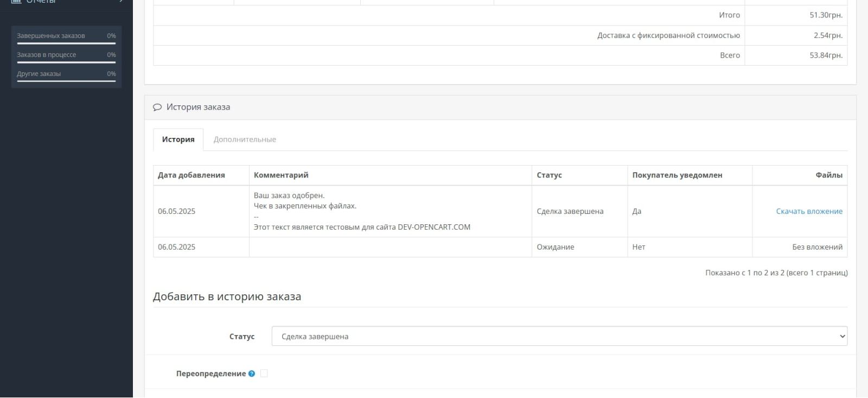868x398 pixels.
Task: Click Доставка с фиксированной стоимостью label
Action: coord(668,35)
